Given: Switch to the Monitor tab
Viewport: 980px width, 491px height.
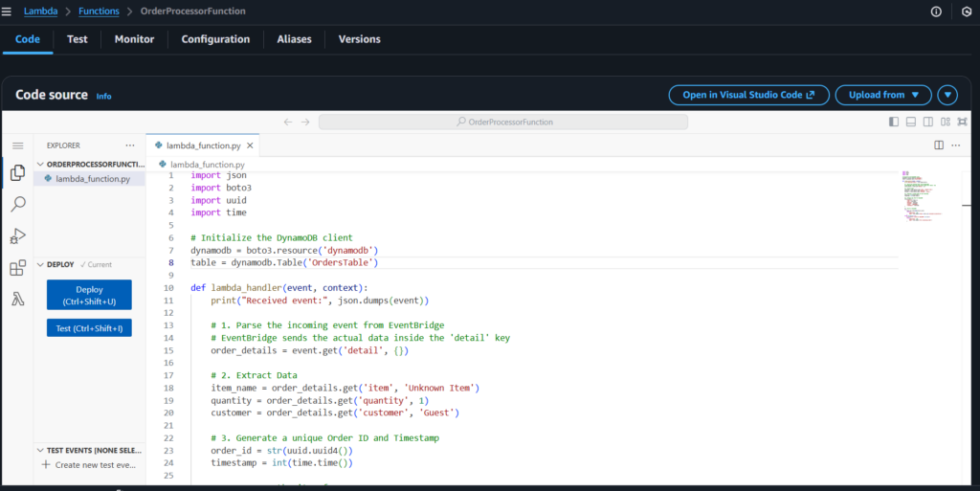Looking at the screenshot, I should click(134, 39).
